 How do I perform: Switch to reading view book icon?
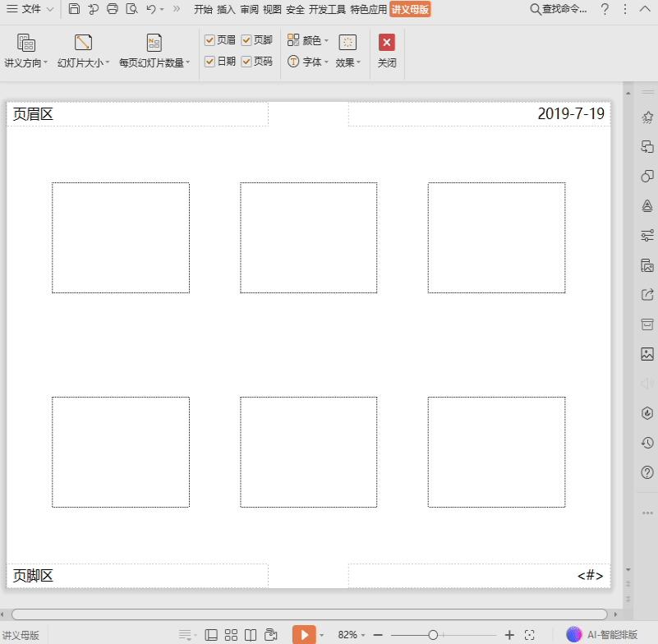tap(251, 635)
